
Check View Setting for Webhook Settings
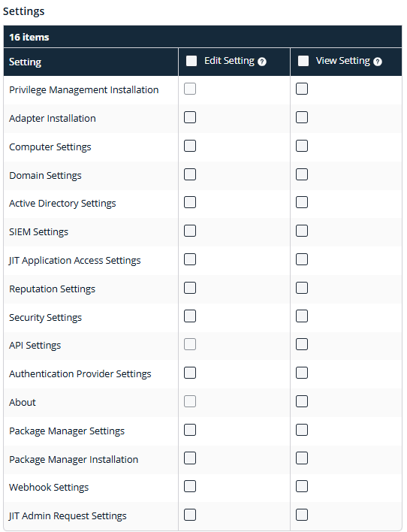tap(302, 486)
